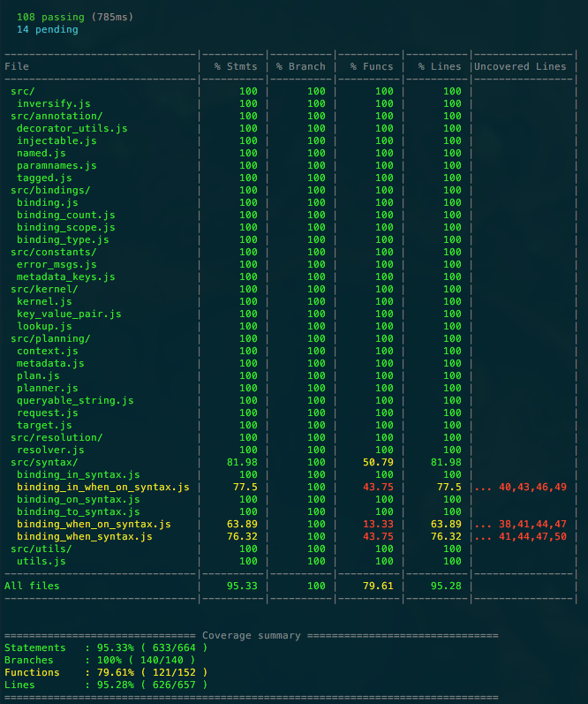Click the '% Lines' column header
The width and height of the screenshot is (588, 704).
[x=440, y=66]
